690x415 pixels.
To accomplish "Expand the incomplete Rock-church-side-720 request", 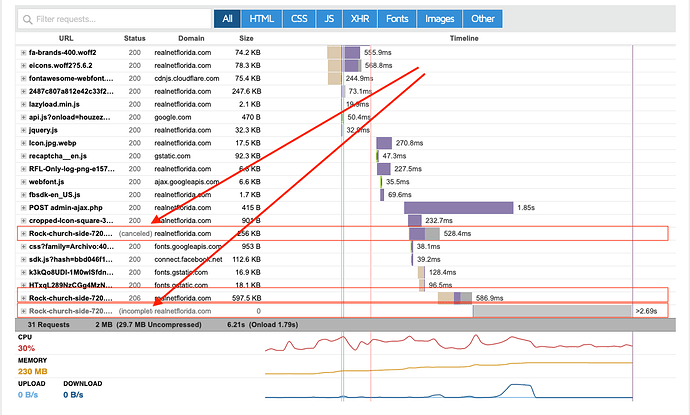I will [x=23, y=311].
